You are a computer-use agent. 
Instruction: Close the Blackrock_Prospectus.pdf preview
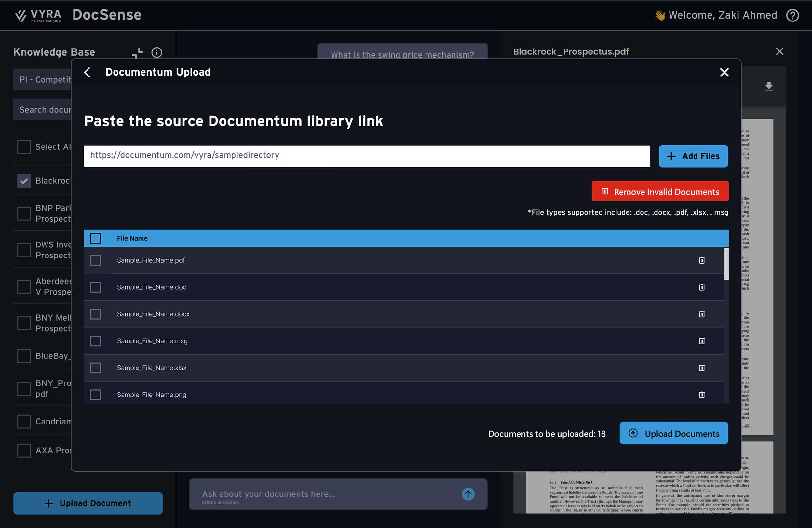click(x=779, y=51)
